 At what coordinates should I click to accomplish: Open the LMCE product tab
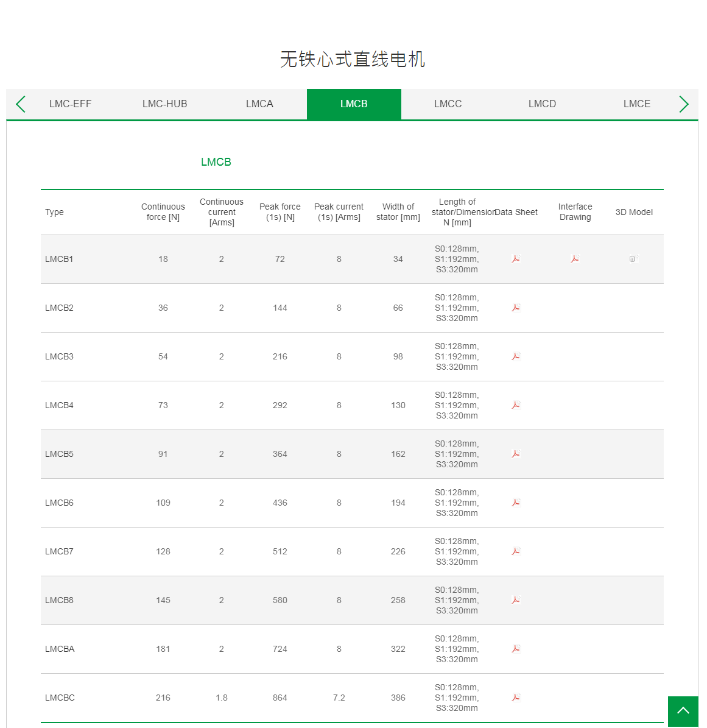click(x=637, y=104)
